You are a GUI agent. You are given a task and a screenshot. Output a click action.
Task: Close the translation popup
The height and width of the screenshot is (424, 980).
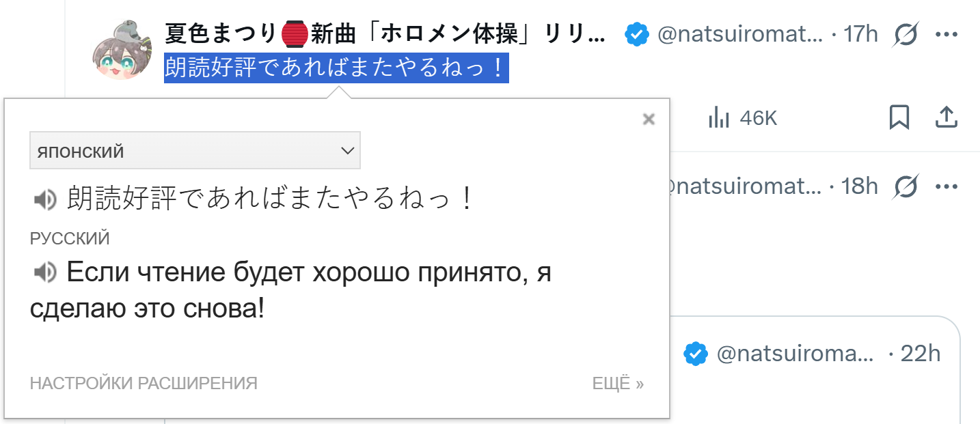click(649, 119)
